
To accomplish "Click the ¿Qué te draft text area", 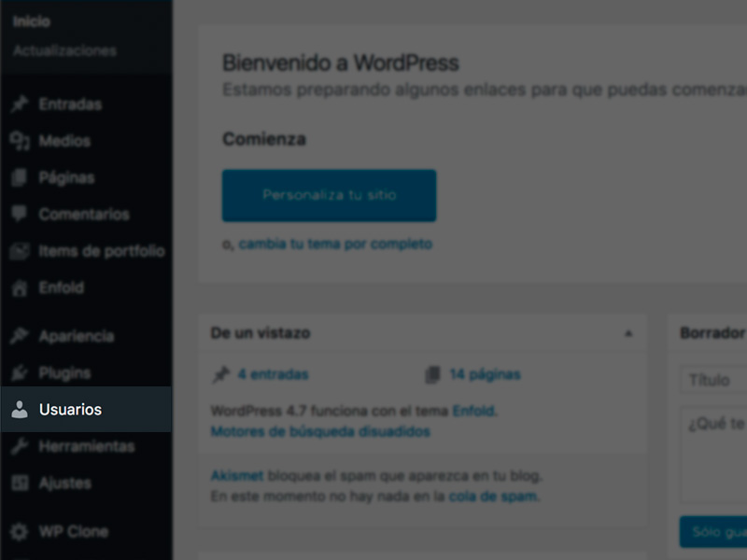I will [x=713, y=455].
